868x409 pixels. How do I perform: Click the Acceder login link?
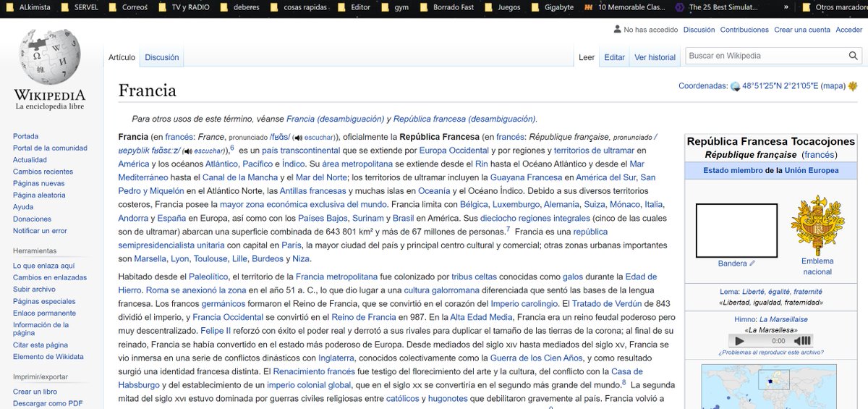click(849, 30)
